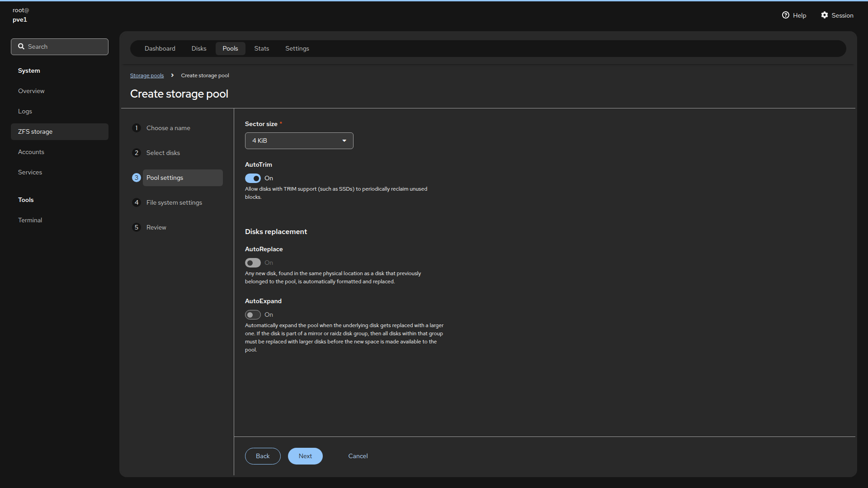The width and height of the screenshot is (868, 488).
Task: Open the Sector size dropdown
Action: (x=294, y=141)
